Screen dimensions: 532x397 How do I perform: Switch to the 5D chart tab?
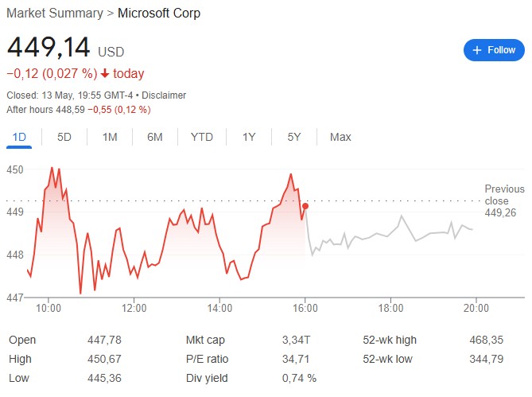pyautogui.click(x=64, y=137)
